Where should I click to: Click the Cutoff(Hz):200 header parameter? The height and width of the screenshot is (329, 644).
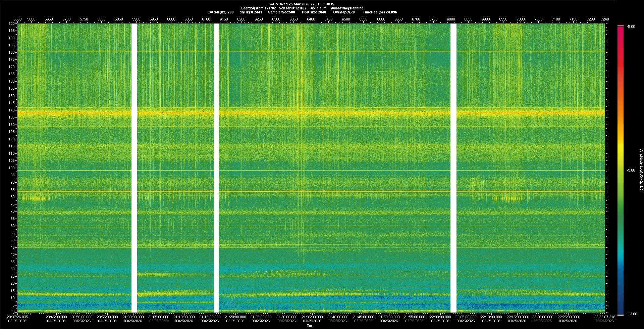coord(220,12)
